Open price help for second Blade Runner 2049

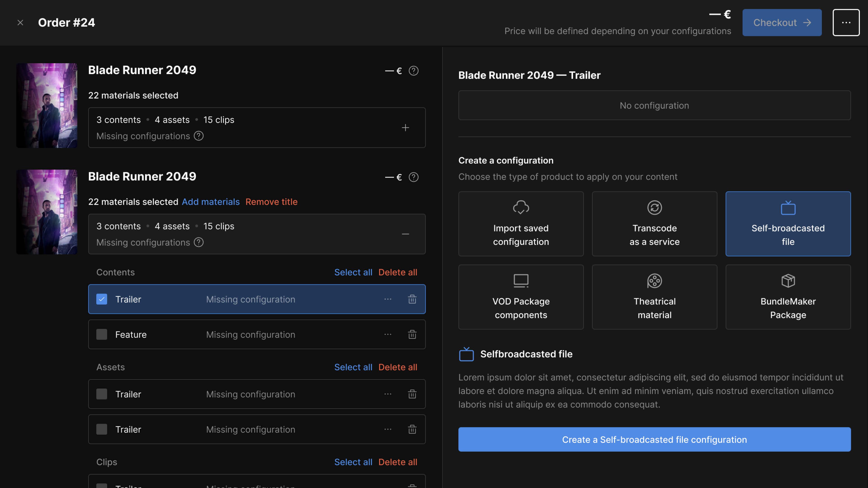[x=413, y=177]
